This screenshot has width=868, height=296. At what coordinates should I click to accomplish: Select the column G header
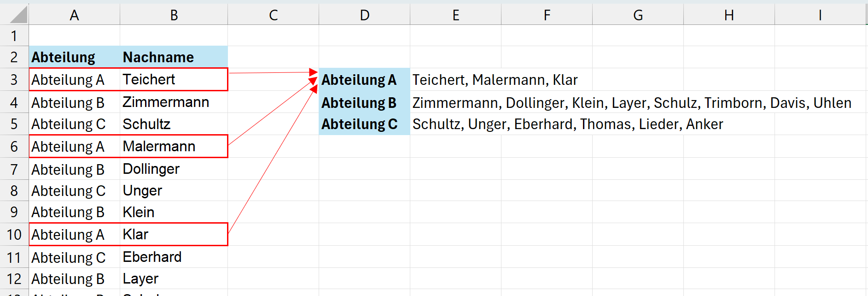[x=638, y=15]
